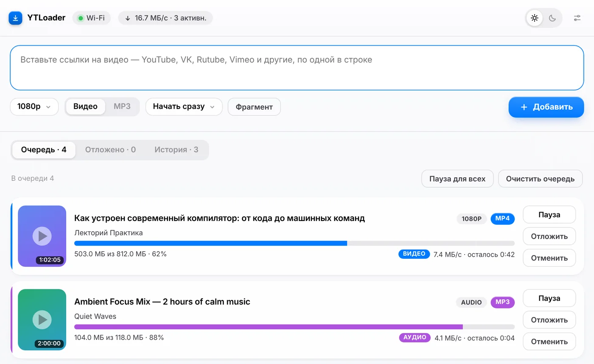
Task: Open settings sliders icon
Action: [x=577, y=18]
